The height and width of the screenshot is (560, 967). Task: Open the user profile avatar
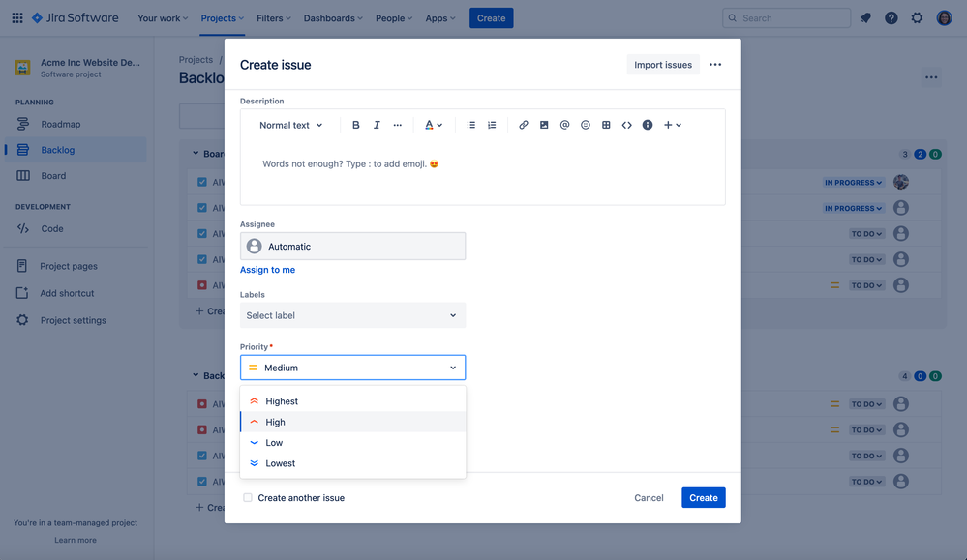point(944,17)
